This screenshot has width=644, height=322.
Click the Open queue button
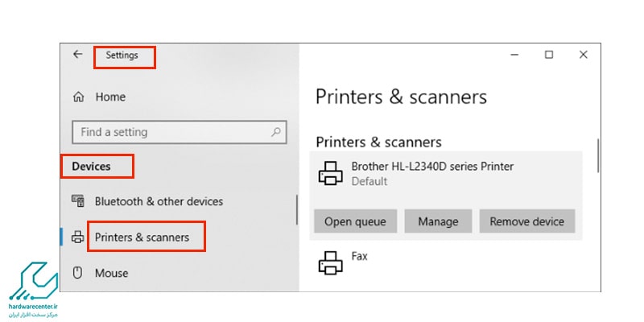click(x=355, y=221)
